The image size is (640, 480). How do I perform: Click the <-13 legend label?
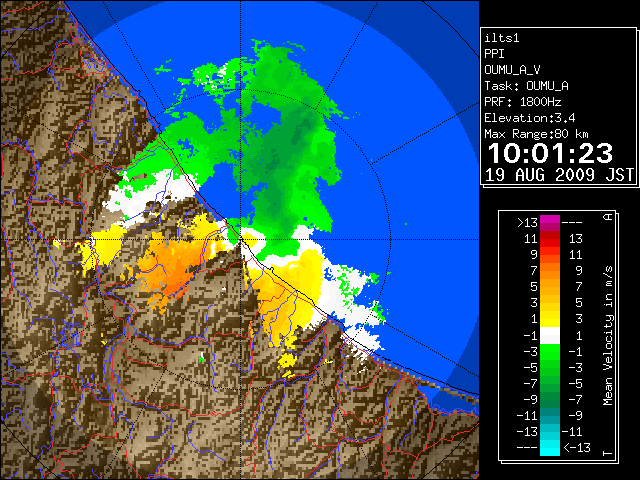pos(577,447)
